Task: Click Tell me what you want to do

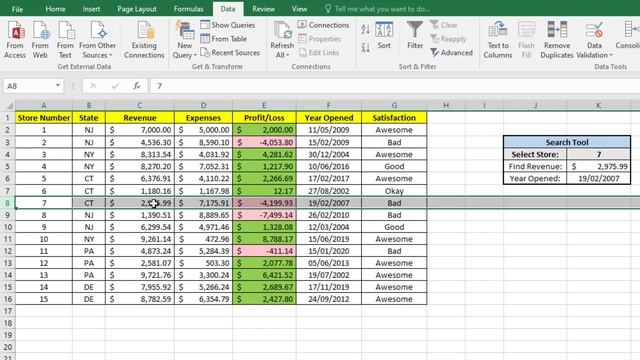Action: coord(378,9)
